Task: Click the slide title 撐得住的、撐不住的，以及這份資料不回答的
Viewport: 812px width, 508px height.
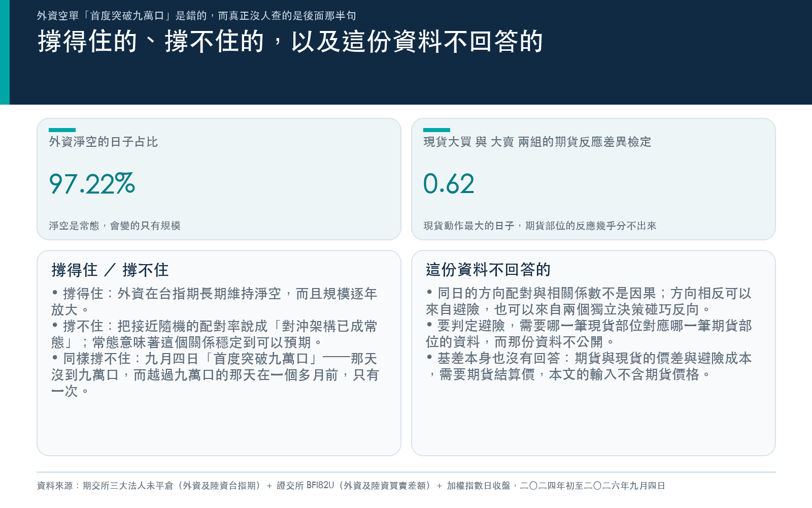Action: (x=290, y=42)
